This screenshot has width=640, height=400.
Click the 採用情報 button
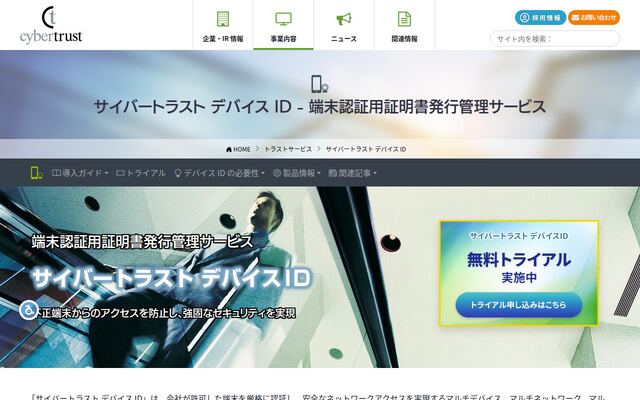click(x=540, y=18)
